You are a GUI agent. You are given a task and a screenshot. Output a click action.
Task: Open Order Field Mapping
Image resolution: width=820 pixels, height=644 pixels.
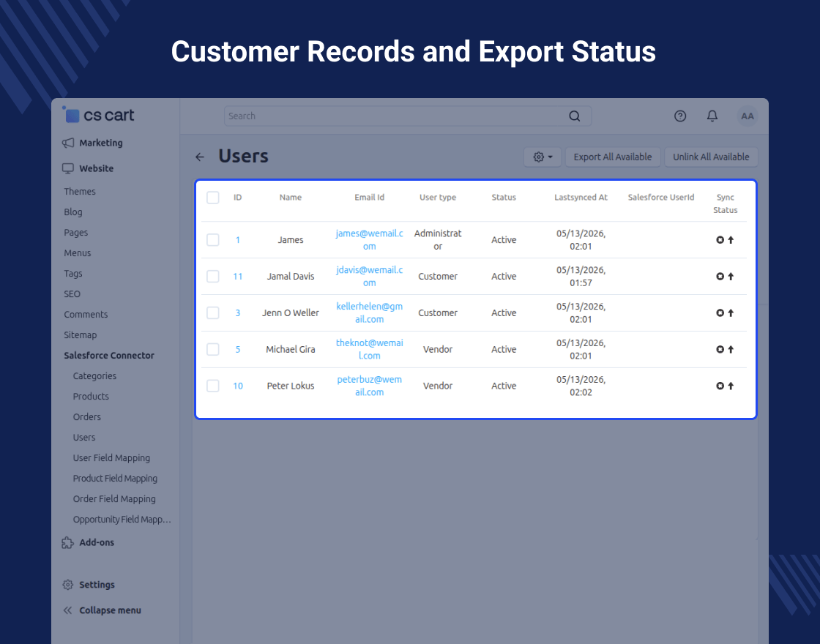tap(114, 498)
